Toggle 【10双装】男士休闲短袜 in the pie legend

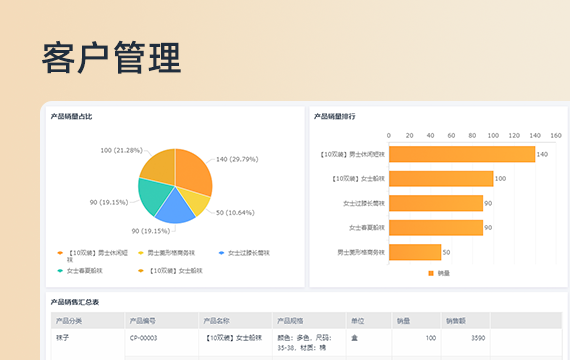93,256
